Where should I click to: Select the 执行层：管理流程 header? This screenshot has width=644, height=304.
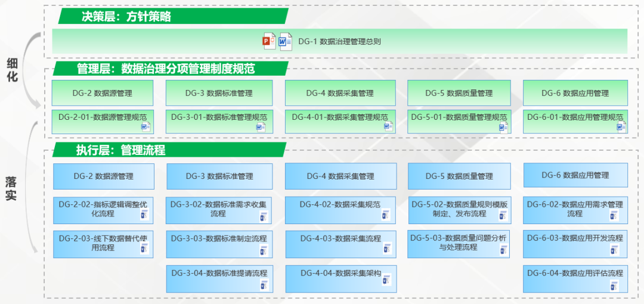[120, 150]
